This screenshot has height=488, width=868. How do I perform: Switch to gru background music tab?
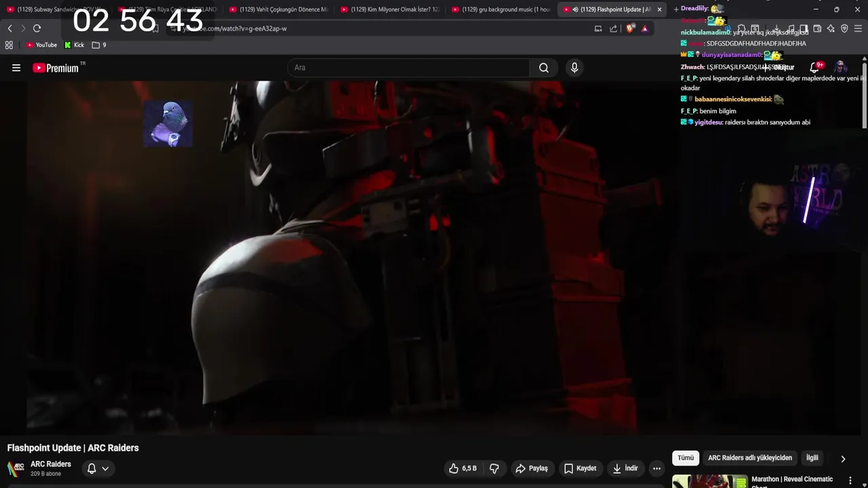click(x=502, y=9)
